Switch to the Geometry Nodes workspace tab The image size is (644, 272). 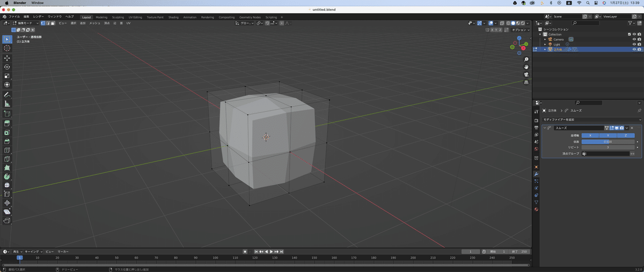tap(250, 17)
